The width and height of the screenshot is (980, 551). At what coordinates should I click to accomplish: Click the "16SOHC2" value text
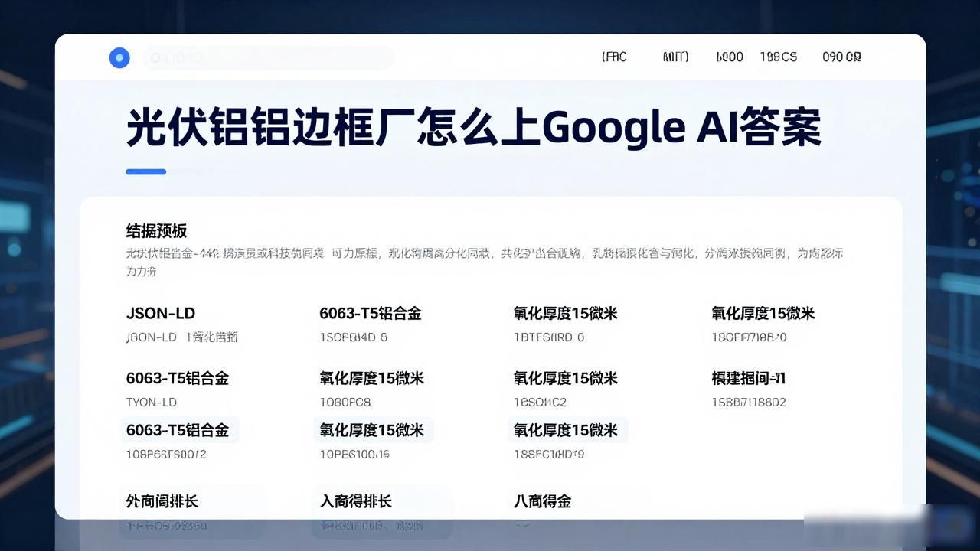(540, 402)
